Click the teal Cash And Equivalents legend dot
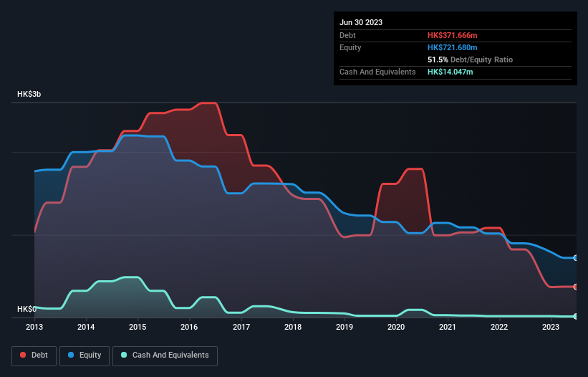Screen dimensions: 588x377 coord(124,355)
